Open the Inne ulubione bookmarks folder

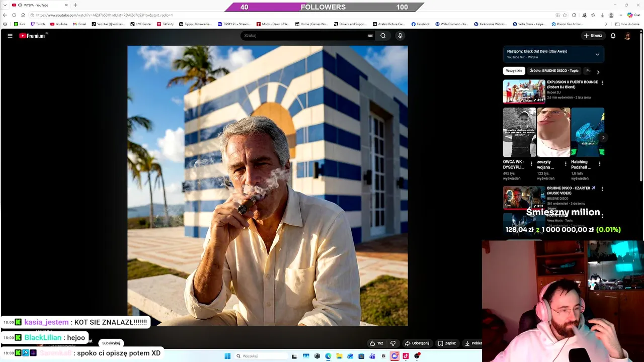coord(627,24)
